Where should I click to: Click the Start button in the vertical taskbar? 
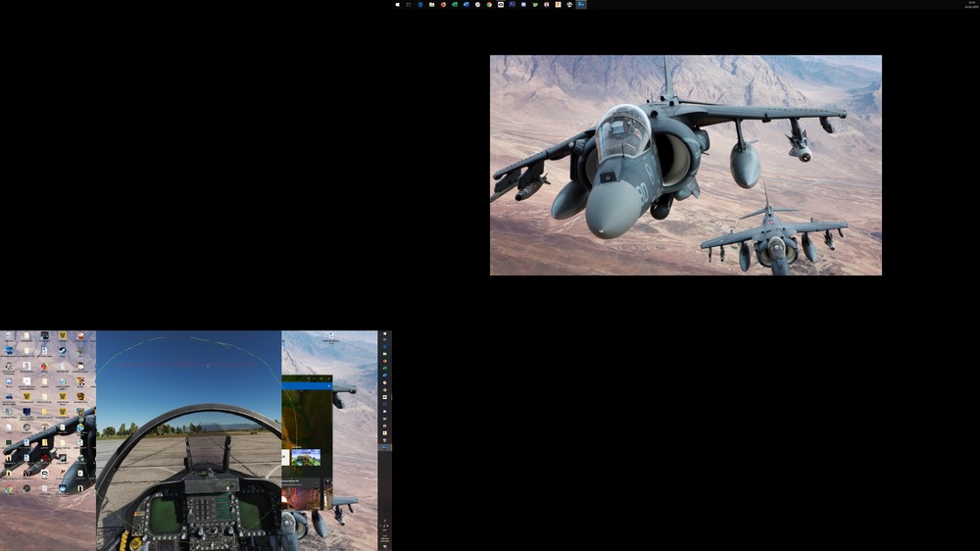point(385,333)
